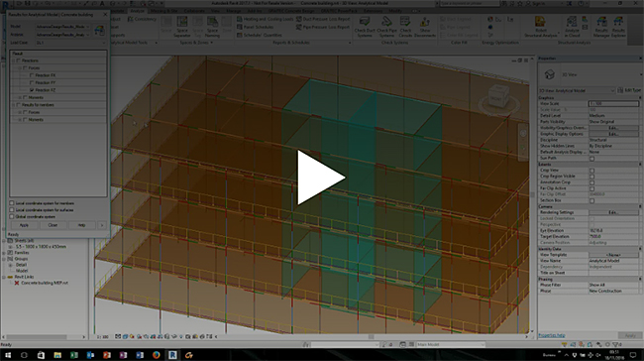Switch to the View ribbon tab
This screenshot has width=644, height=361.
point(215,11)
